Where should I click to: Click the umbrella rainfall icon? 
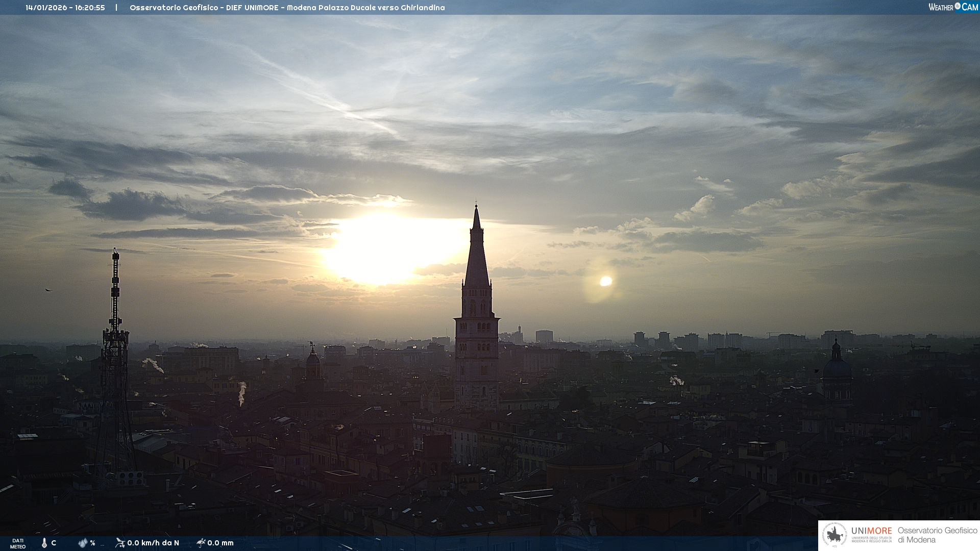click(201, 542)
